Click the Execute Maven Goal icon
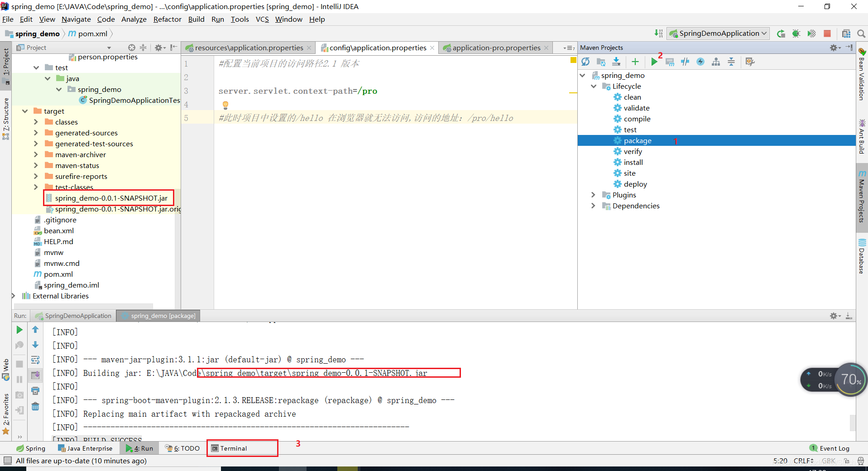 [x=670, y=62]
